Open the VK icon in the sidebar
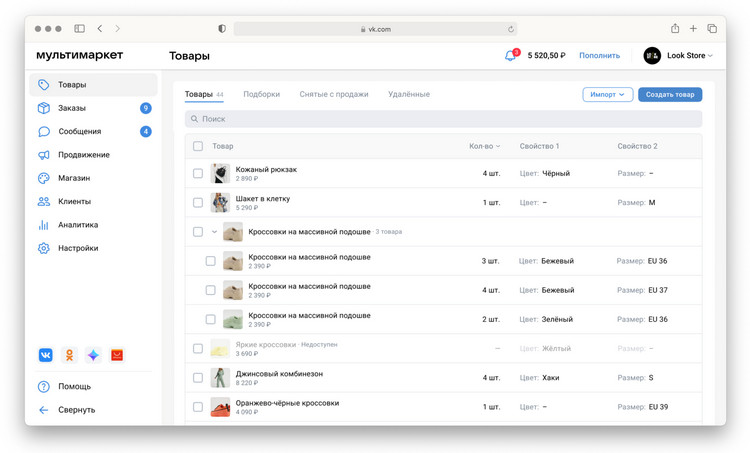 coord(46,355)
